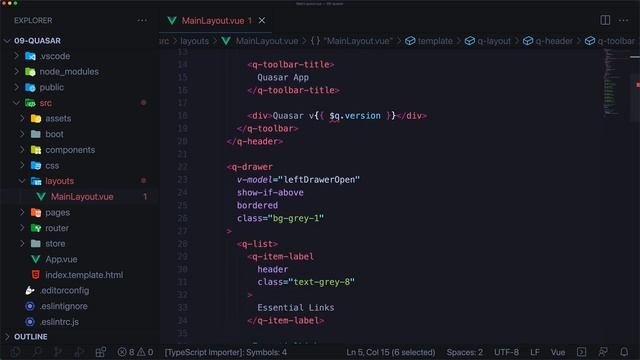Screen dimensions: 640x360
Task: Open the errors and warnings count
Action: (x=135, y=352)
